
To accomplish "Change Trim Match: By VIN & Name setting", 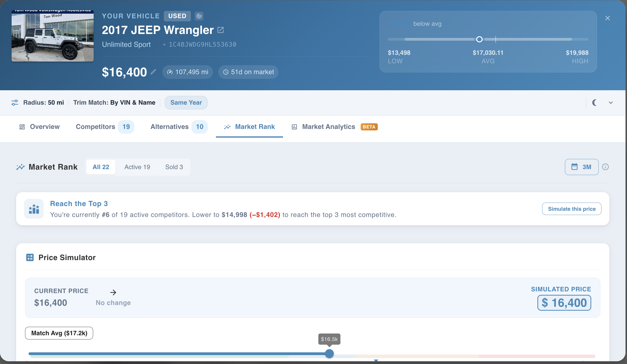I will (114, 103).
